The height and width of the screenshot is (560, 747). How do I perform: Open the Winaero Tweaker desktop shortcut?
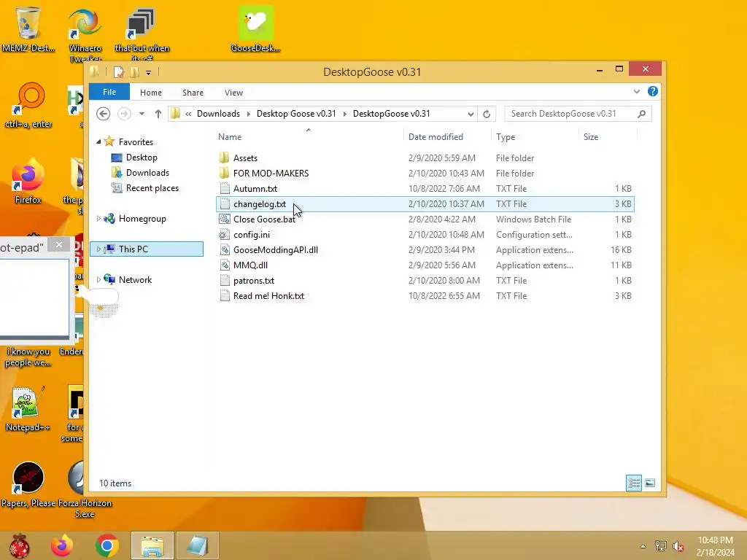tap(85, 35)
